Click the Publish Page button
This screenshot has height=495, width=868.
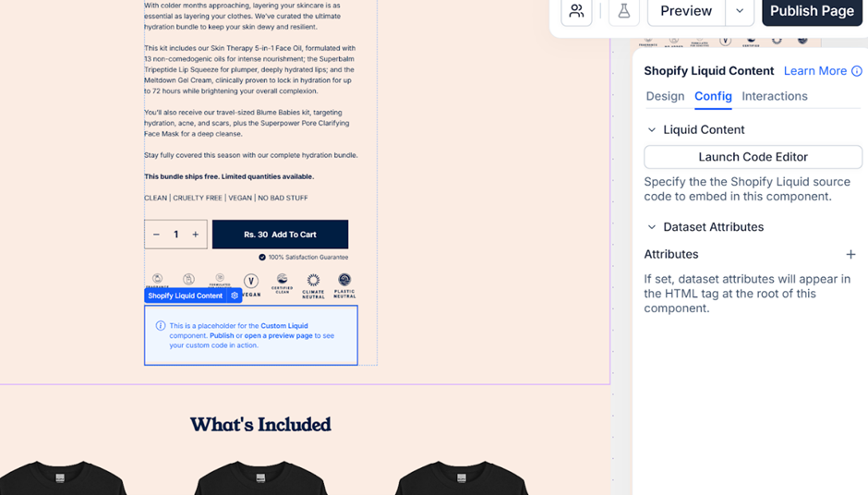812,11
